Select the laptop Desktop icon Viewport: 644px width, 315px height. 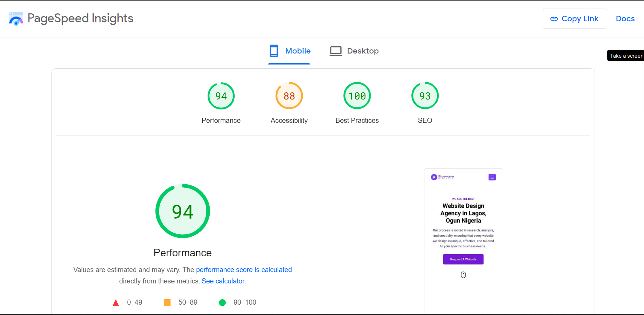[x=336, y=50]
